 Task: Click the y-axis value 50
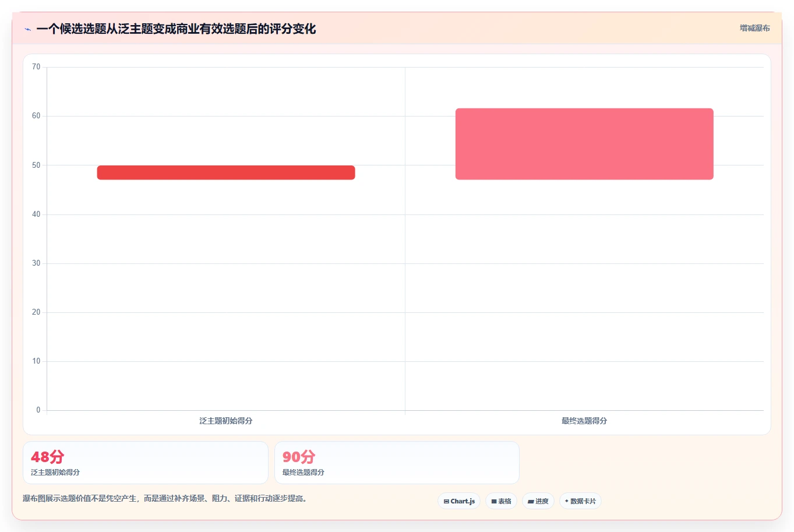[x=36, y=165]
